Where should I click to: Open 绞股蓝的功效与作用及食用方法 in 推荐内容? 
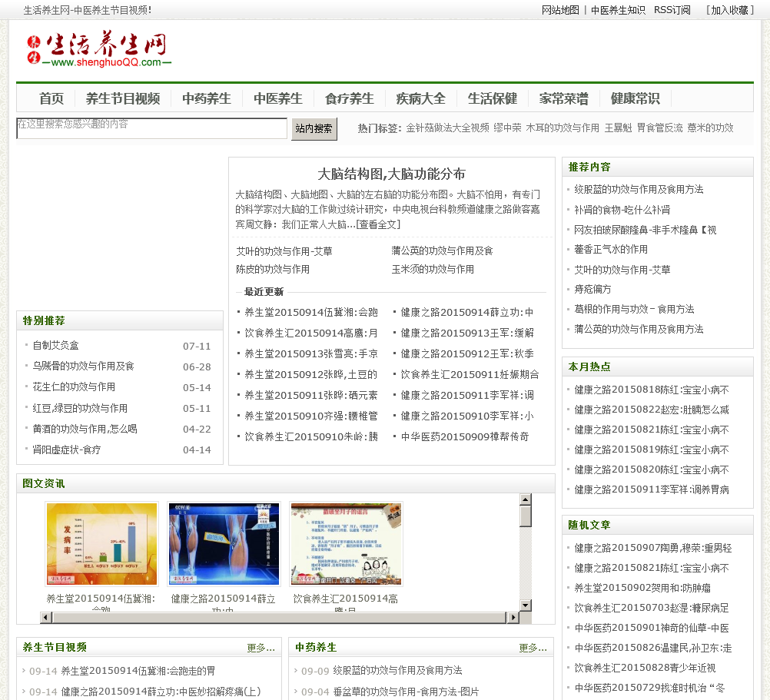639,190
